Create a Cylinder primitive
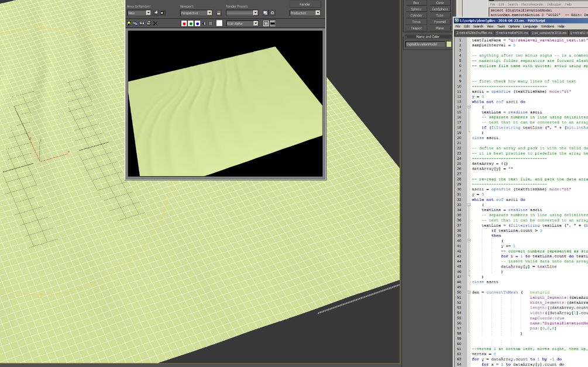Screen dimensions: 588x367 (416, 15)
